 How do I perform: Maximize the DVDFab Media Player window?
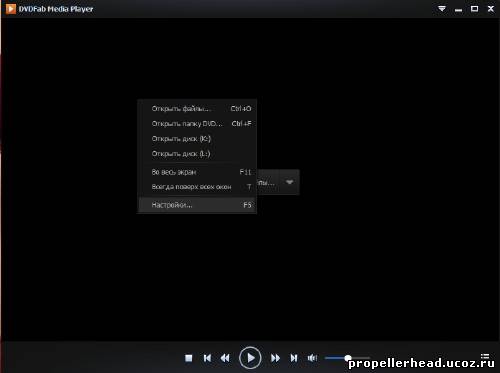(474, 9)
